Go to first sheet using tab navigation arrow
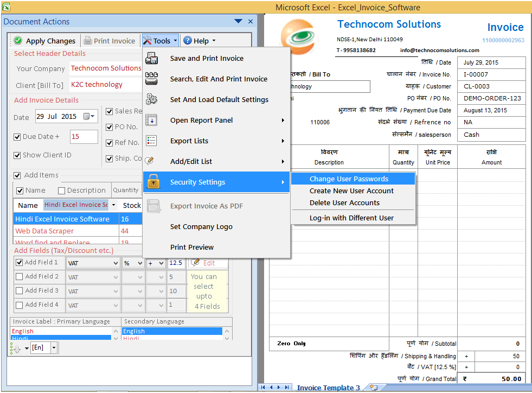 (x=263, y=388)
